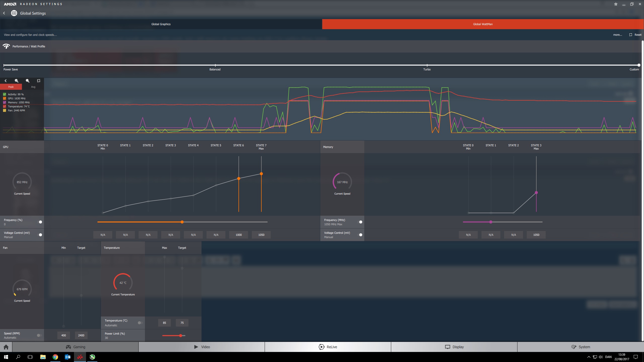Click the Memory State 3 purple curve point
The image size is (644, 362).
[536, 193]
